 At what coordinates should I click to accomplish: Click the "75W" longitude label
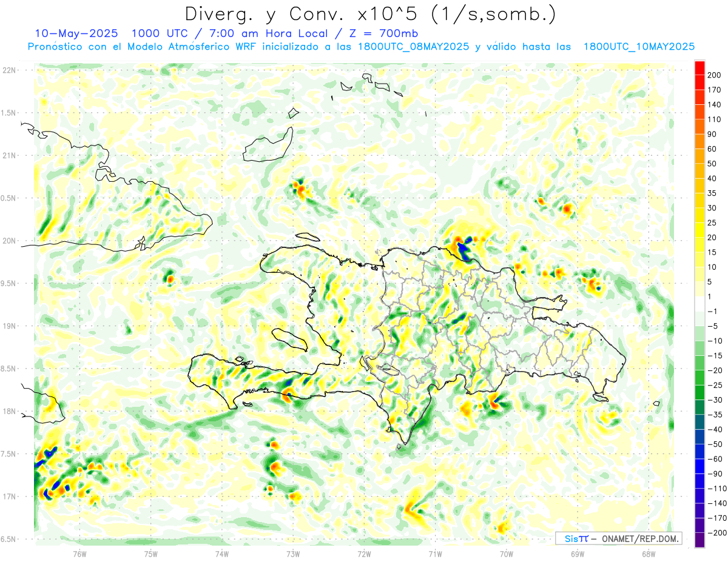coord(150,553)
